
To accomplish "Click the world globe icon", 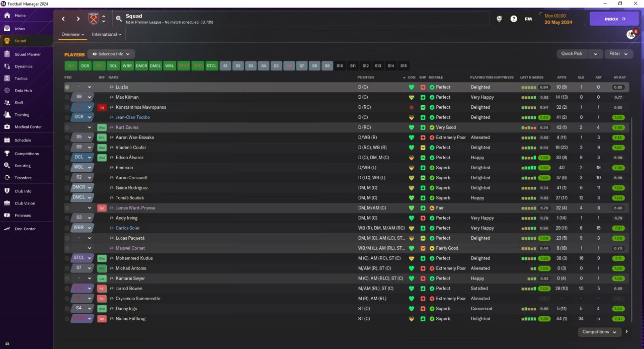I will [499, 19].
